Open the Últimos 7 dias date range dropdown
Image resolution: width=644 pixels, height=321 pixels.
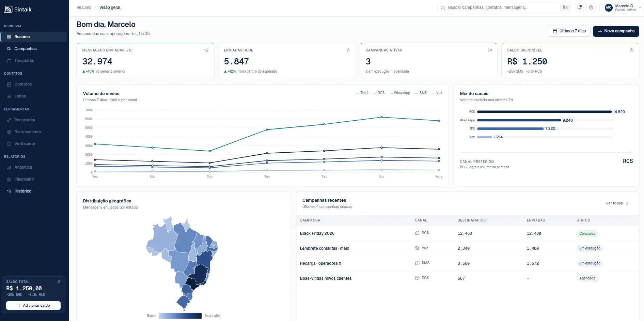[569, 31]
